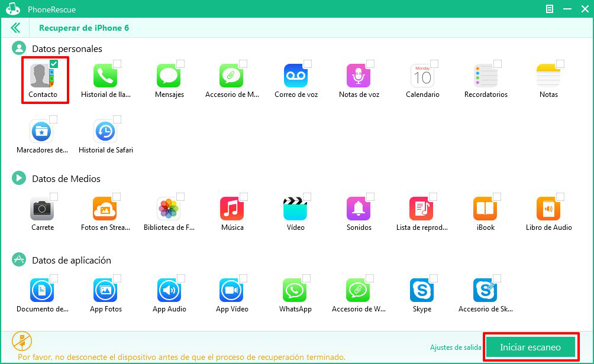594x364 pixels.
Task: Select the Accesorio de WhatsApp icon
Action: 357,290
